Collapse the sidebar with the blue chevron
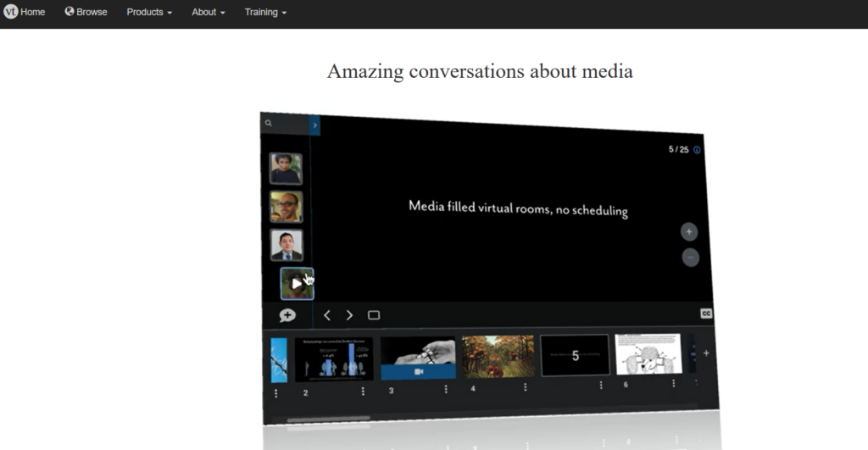Image resolution: width=868 pixels, height=450 pixels. 314,125
